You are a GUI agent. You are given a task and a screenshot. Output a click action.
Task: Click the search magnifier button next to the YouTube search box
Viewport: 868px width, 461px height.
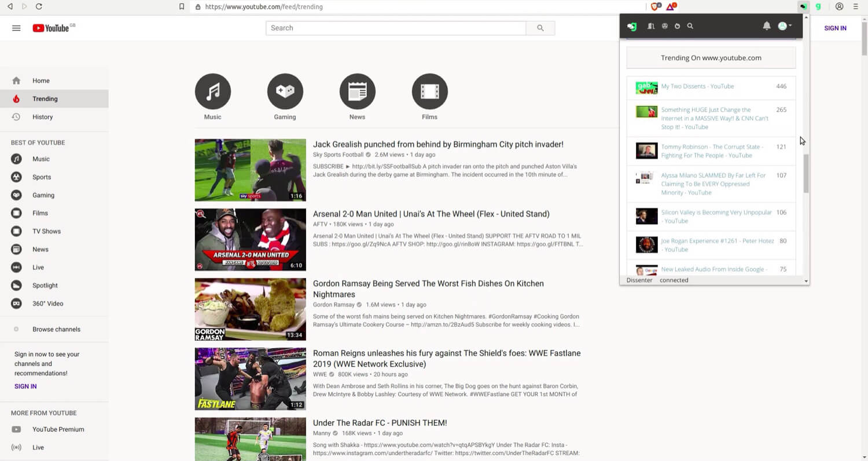540,28
